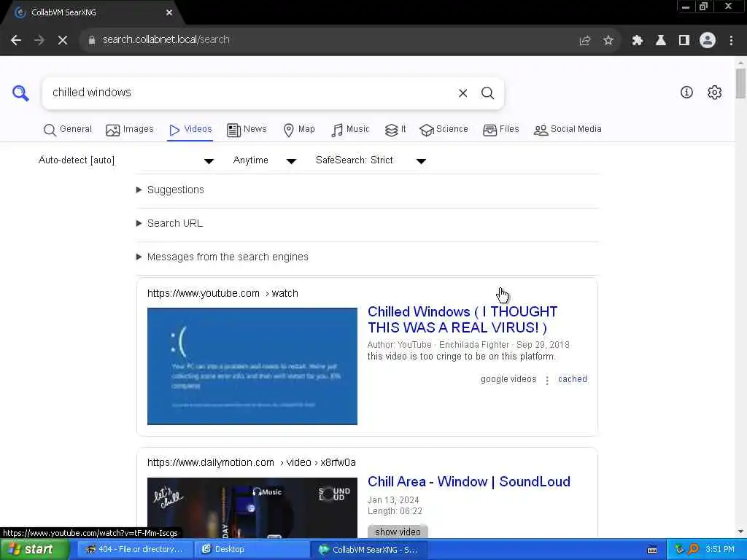The height and width of the screenshot is (560, 747).
Task: Click the CollabVM SearXNG taskbar item
Action: click(368, 550)
